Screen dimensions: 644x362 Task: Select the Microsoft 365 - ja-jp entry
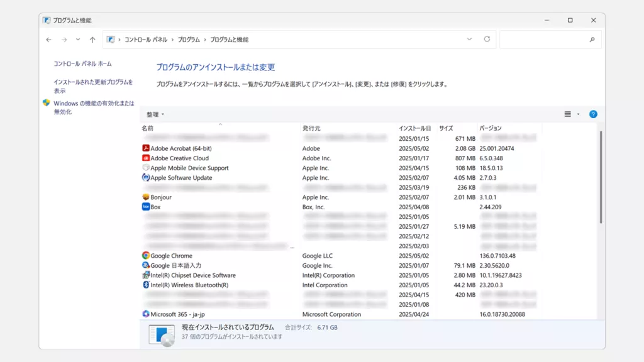click(x=340, y=314)
